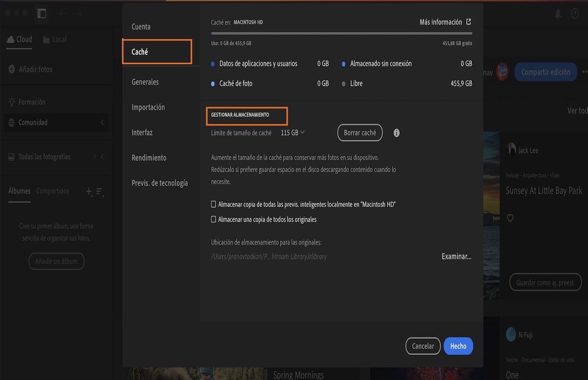Collapse Todas las fotografías with its chevron
Viewport: 588px width, 380px height.
tap(102, 156)
